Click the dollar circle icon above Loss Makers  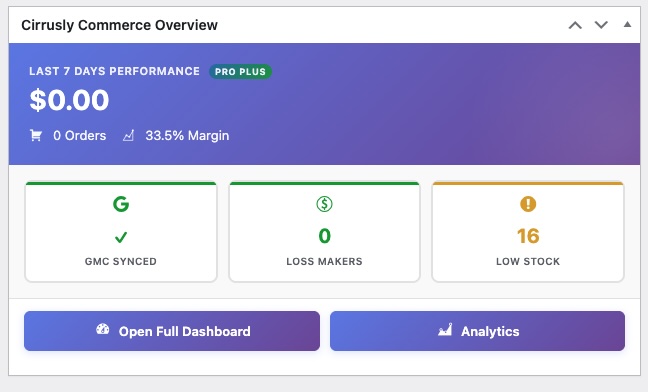pyautogui.click(x=324, y=204)
